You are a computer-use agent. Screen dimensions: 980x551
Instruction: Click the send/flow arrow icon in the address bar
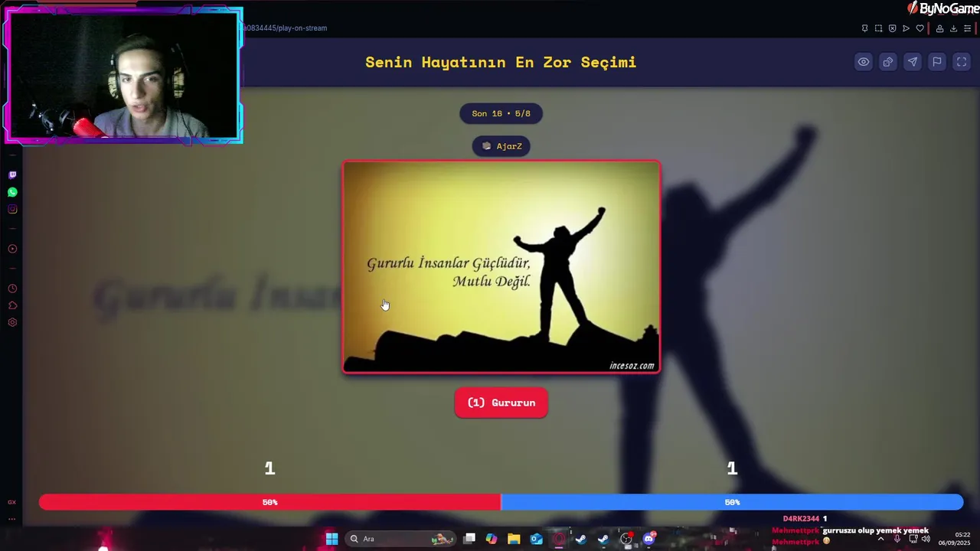click(906, 28)
